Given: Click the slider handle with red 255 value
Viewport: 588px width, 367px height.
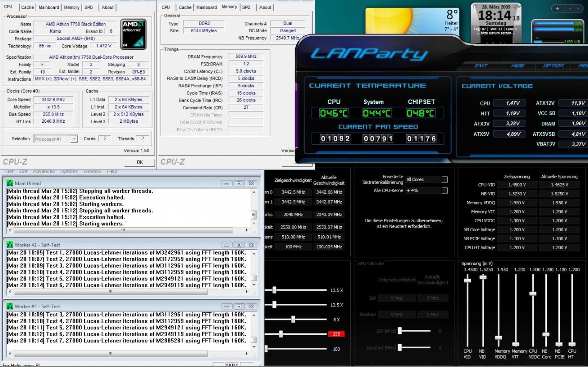Looking at the screenshot, I should pyautogui.click(x=280, y=334).
